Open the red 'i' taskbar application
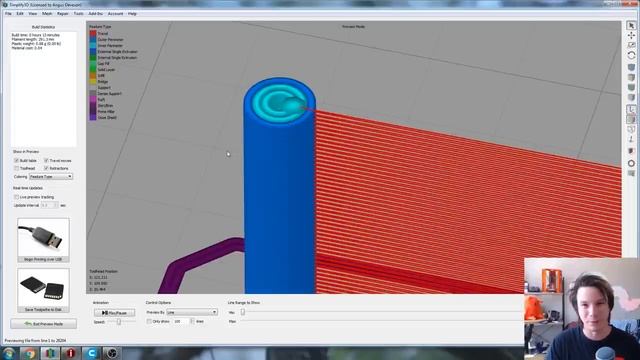Viewport: 640px width, 360px height. tap(71, 353)
